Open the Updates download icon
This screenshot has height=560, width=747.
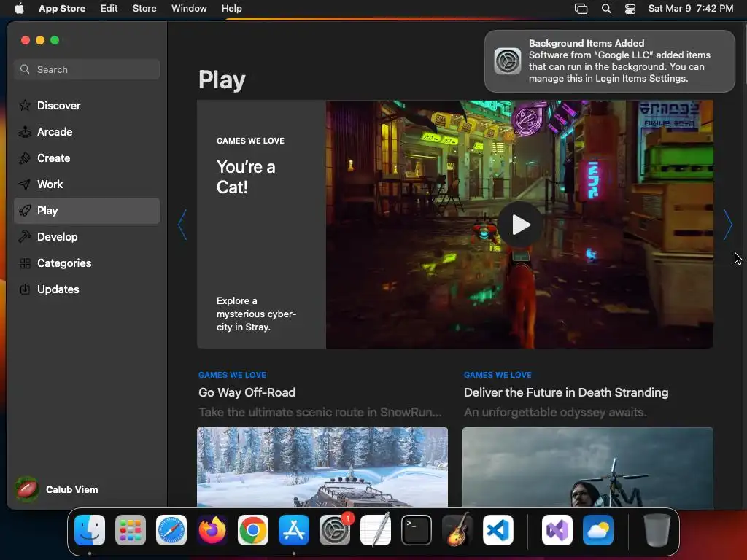pos(25,289)
